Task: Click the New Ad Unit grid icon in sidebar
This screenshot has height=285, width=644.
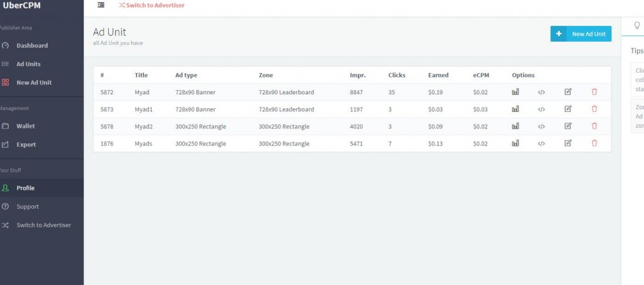Action: 5,82
